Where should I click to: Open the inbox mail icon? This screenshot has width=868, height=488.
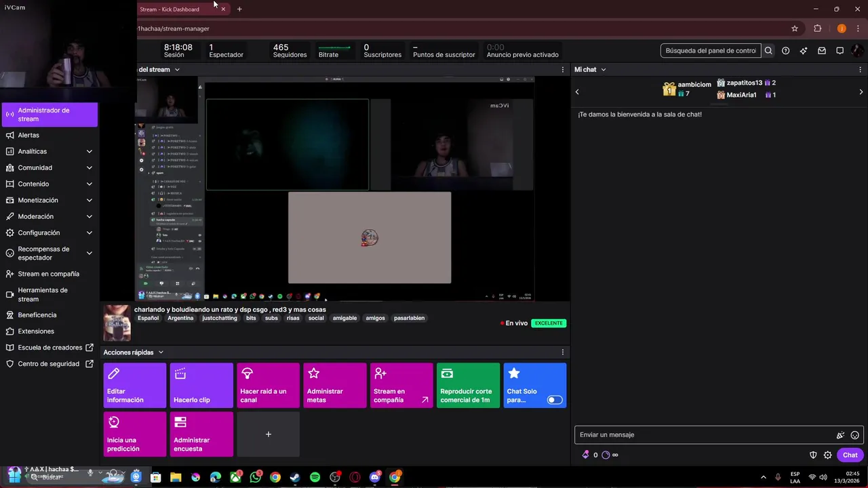(x=822, y=51)
